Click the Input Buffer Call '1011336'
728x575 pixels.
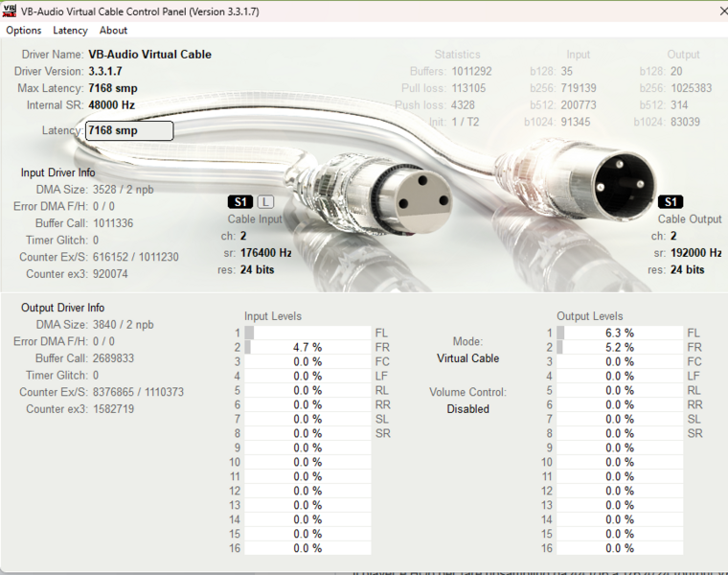pos(113,223)
